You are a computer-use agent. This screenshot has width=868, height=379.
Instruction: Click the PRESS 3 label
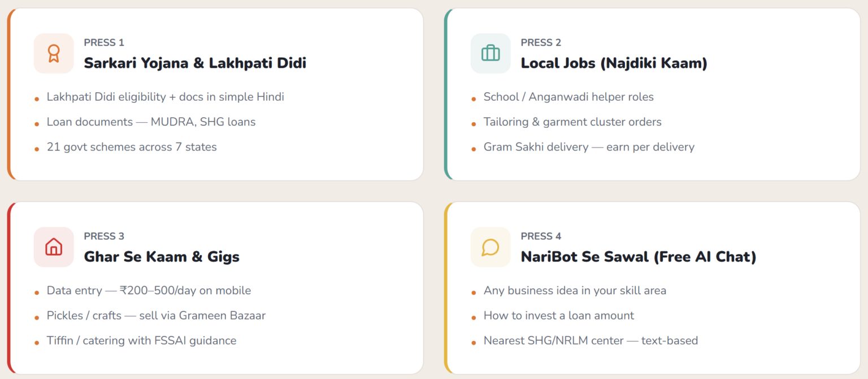(104, 236)
